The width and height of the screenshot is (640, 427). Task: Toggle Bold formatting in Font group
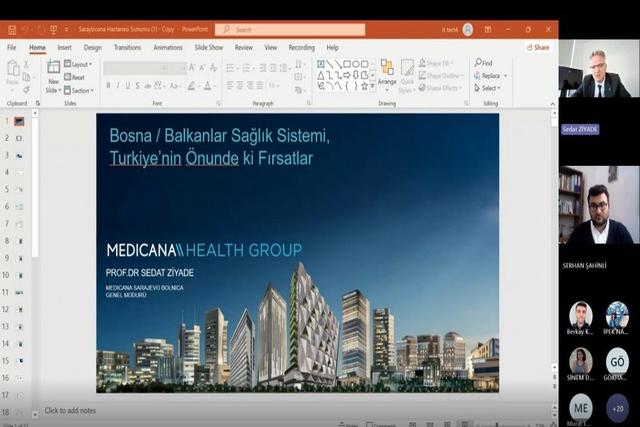pos(108,86)
